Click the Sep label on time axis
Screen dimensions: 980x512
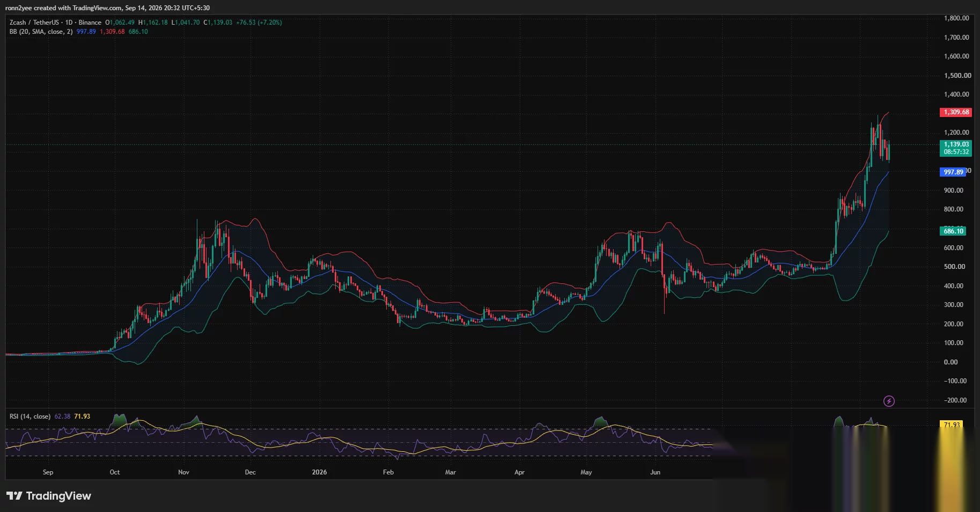coord(48,472)
